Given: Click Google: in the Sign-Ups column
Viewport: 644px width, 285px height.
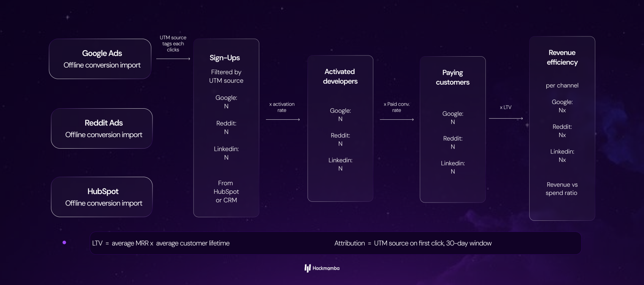Looking at the screenshot, I should tap(226, 98).
